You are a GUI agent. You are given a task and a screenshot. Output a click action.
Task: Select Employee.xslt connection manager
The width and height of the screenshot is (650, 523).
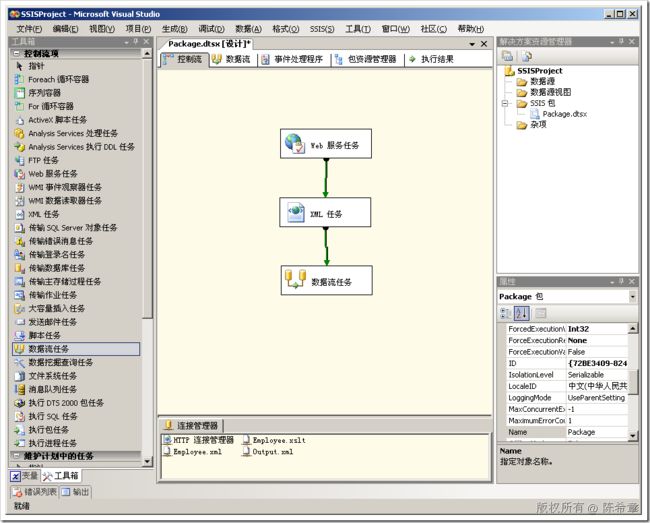(274, 440)
